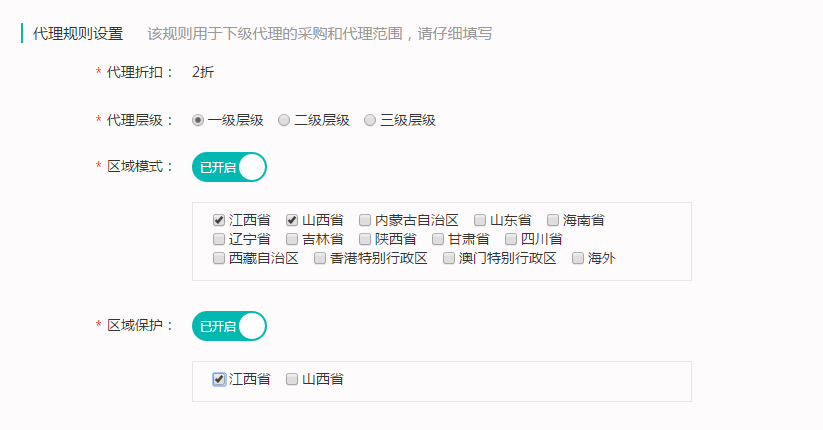The image size is (823, 430).
Task: Check the 辽宁省 checkbox
Action: click(219, 239)
